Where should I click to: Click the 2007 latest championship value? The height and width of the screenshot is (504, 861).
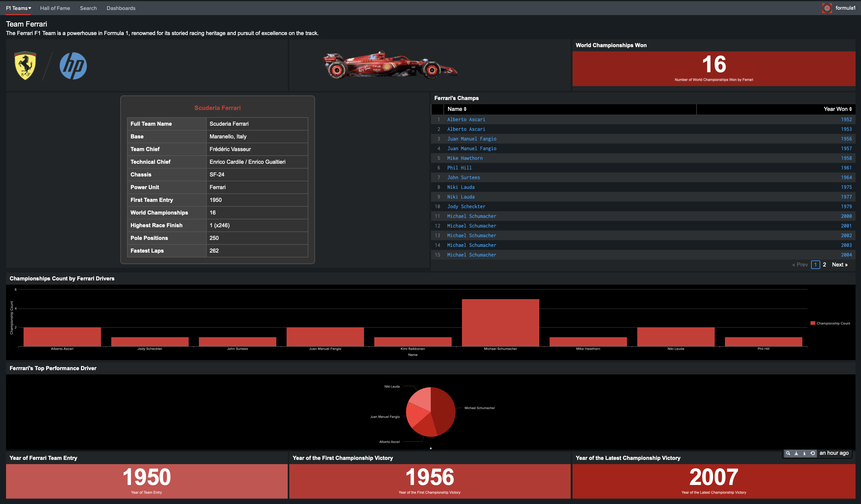[x=714, y=477]
